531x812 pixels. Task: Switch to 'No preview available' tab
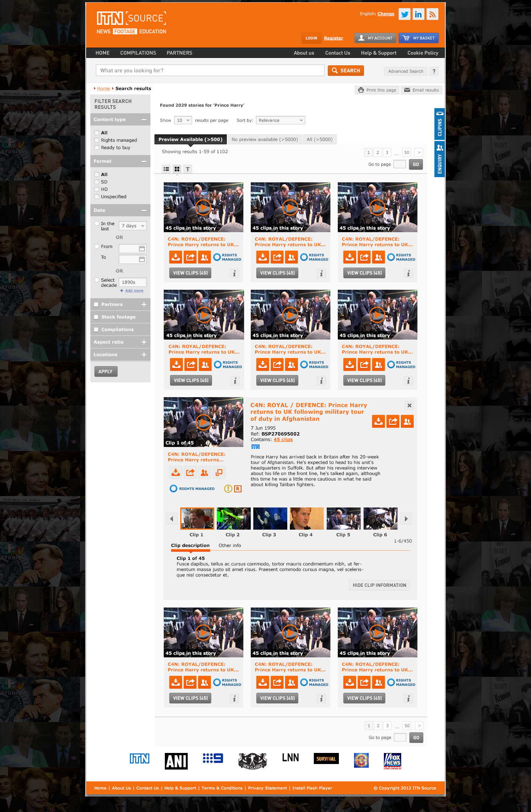265,139
